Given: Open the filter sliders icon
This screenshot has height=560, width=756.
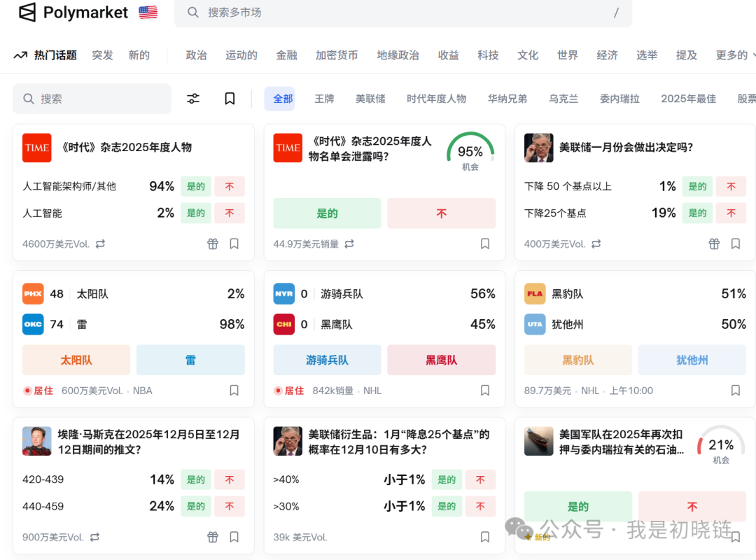Looking at the screenshot, I should click(193, 98).
